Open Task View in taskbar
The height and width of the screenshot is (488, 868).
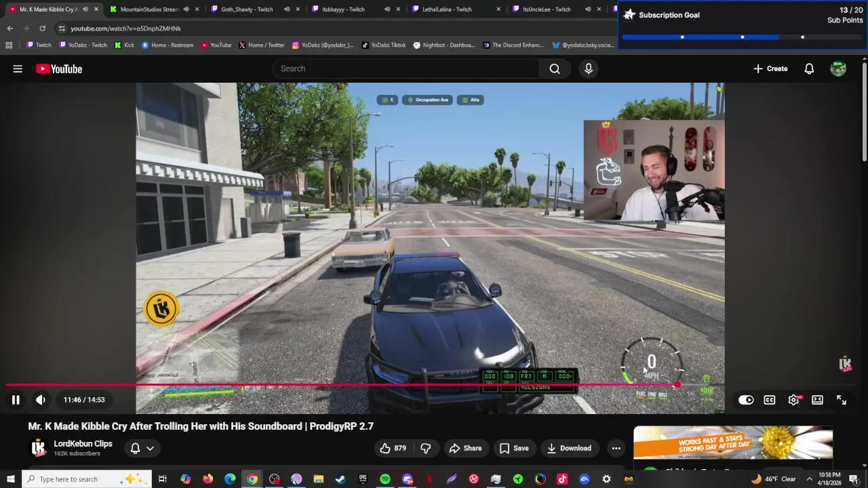pos(163,479)
